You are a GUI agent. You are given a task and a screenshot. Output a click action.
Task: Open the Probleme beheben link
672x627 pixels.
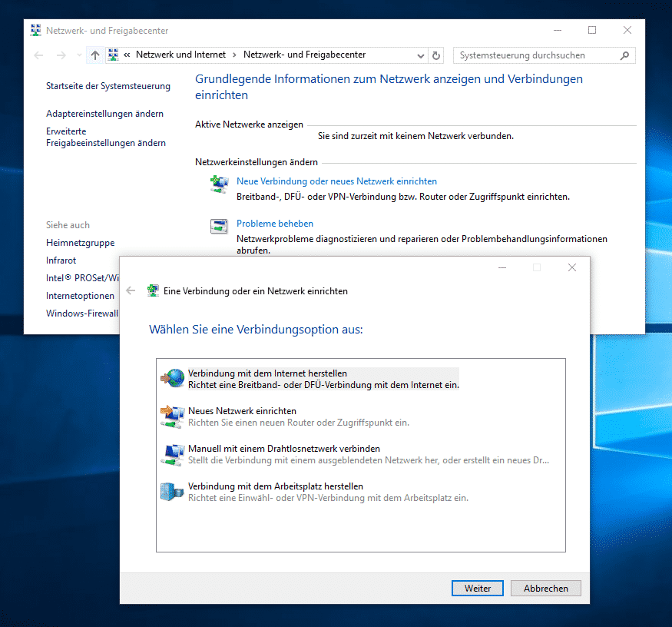[275, 224]
